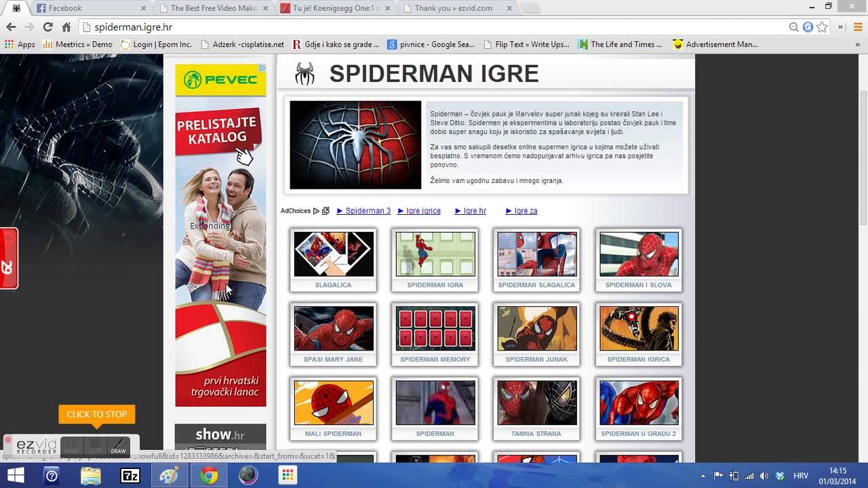Open the browser home page icon

(x=66, y=27)
